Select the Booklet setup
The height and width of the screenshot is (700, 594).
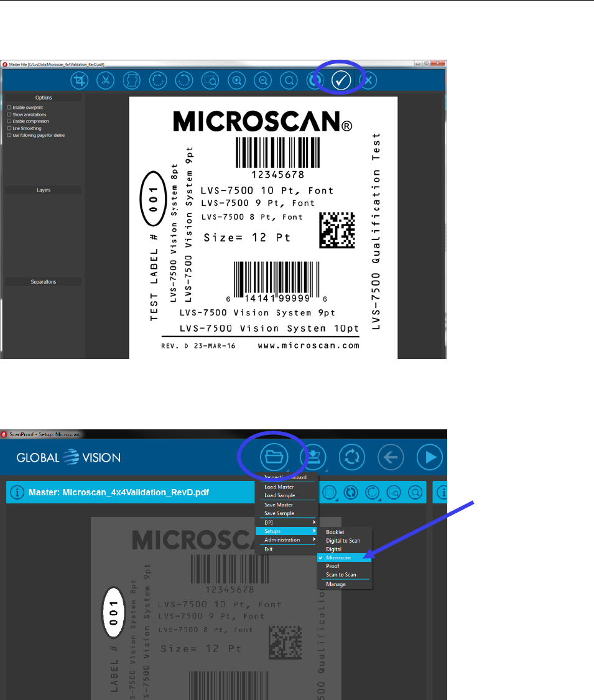(344, 532)
